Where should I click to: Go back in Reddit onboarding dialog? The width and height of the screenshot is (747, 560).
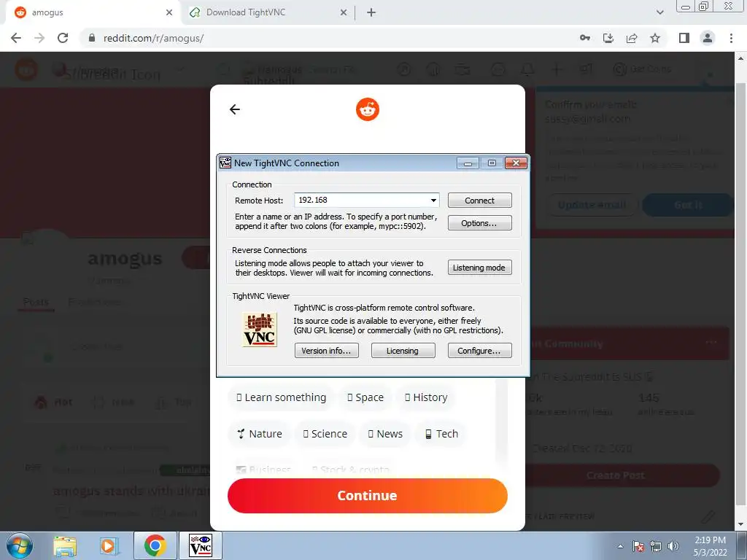pyautogui.click(x=234, y=109)
